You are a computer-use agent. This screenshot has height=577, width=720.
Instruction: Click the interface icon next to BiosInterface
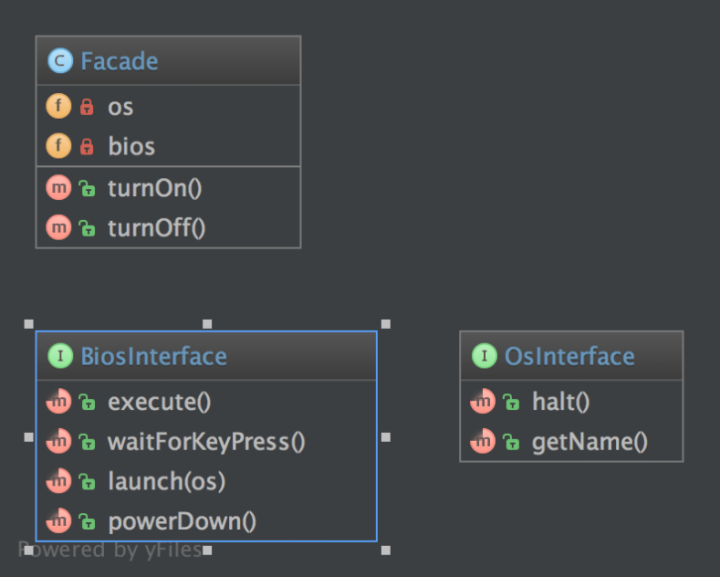coord(60,356)
